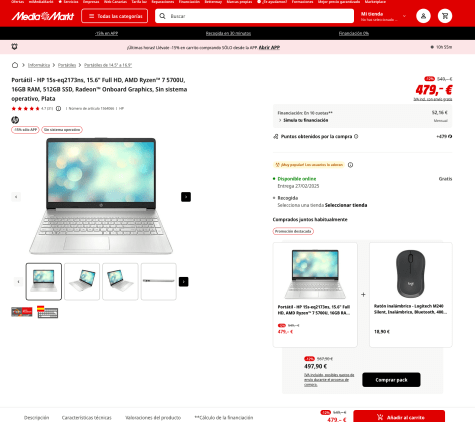Open the info icon next to popularity badge
Image resolution: width=475 pixels, height=422 pixels.
[350, 165]
